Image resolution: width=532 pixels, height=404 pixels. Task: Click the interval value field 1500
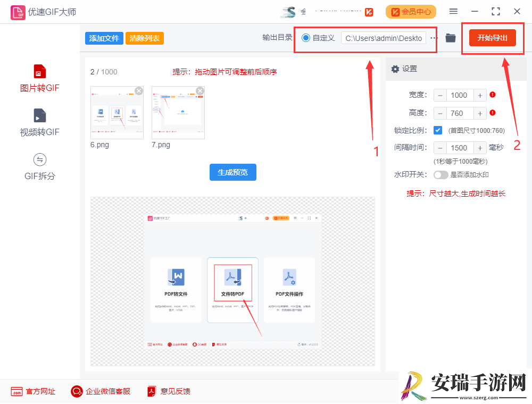coord(460,148)
